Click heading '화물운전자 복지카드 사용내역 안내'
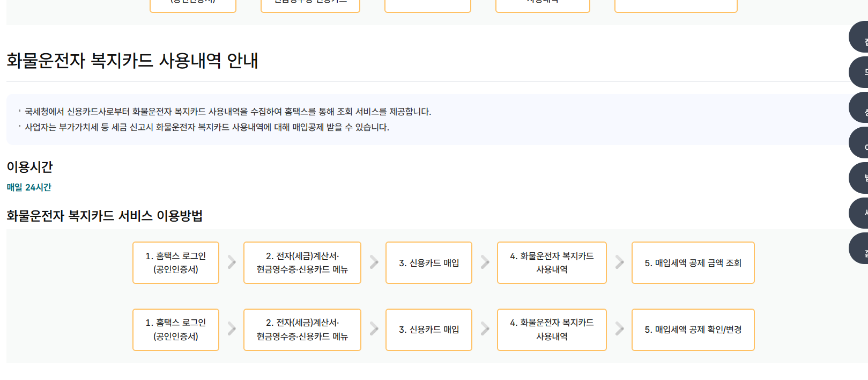The height and width of the screenshot is (380, 868). tap(132, 60)
